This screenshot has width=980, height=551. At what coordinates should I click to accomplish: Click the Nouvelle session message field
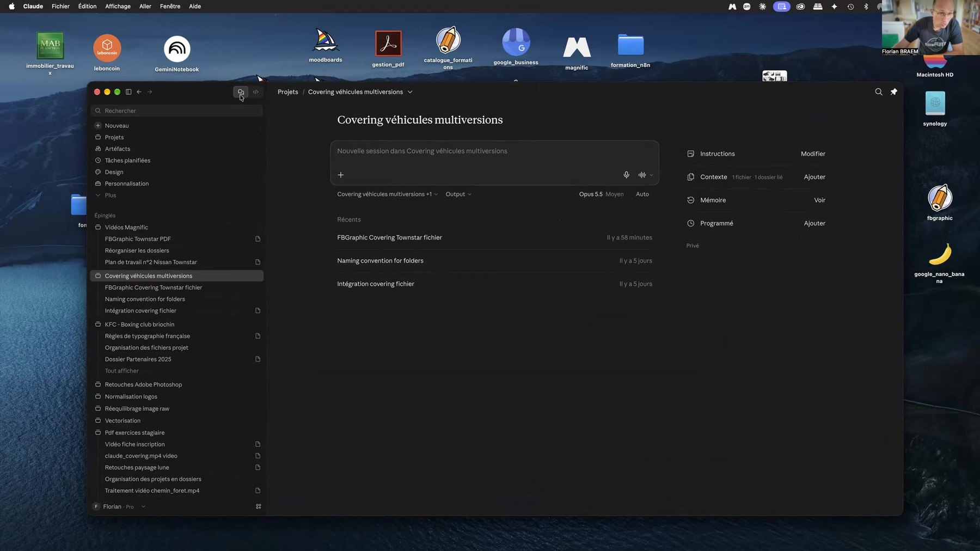(x=494, y=151)
